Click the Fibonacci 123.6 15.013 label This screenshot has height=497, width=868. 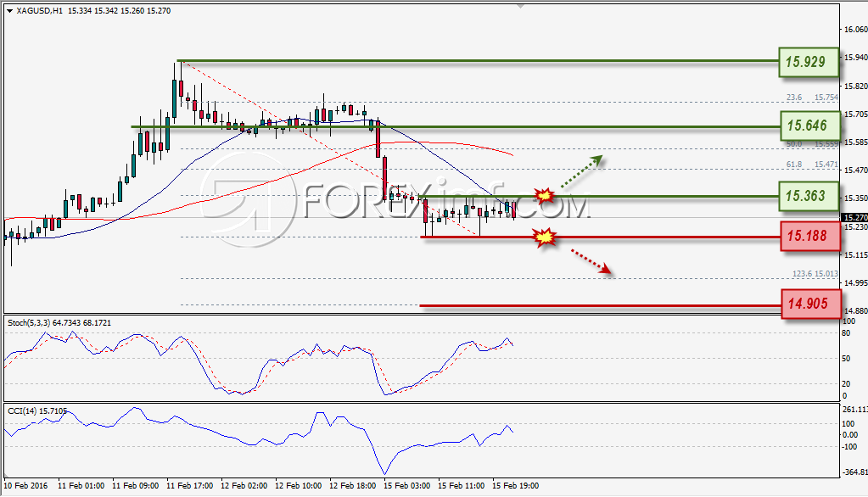coord(815,274)
